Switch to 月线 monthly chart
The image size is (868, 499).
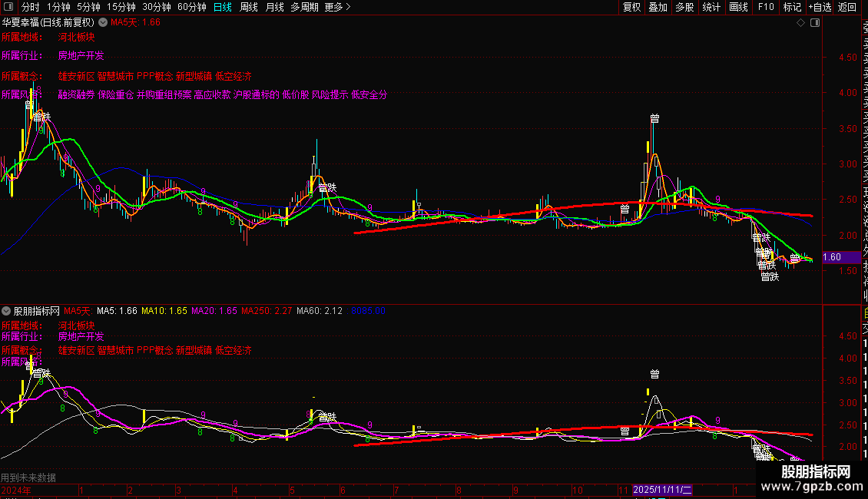point(274,7)
